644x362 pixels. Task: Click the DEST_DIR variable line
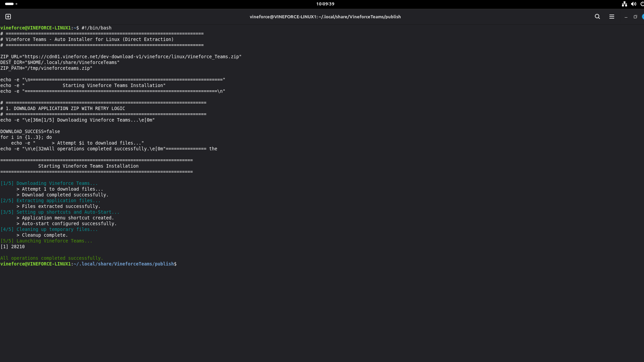click(x=60, y=62)
